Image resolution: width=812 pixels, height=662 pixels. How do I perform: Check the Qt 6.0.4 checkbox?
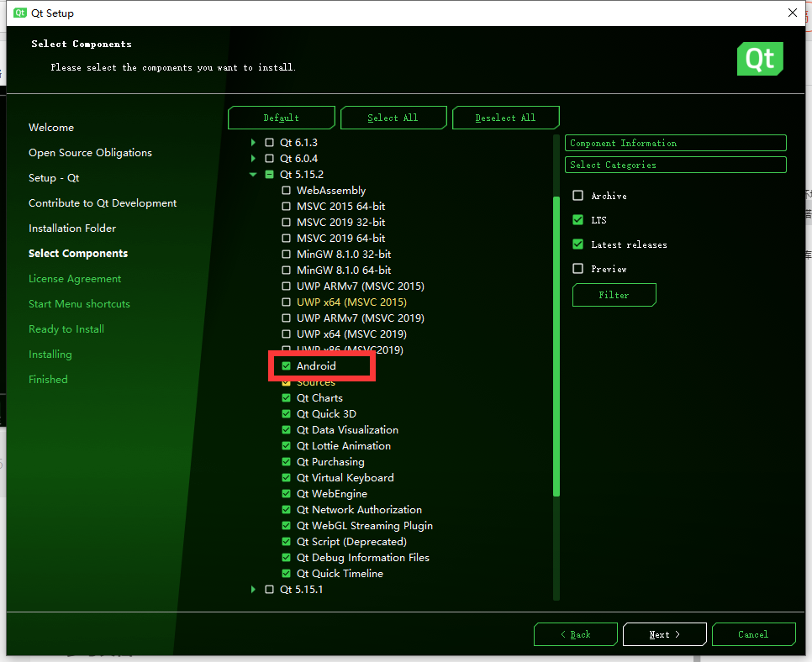pos(269,159)
